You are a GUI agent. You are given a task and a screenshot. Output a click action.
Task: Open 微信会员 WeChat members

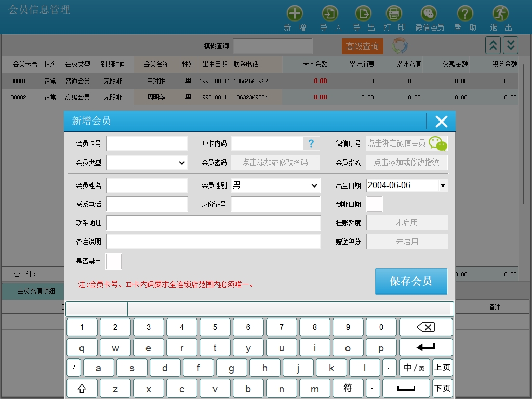(x=429, y=14)
